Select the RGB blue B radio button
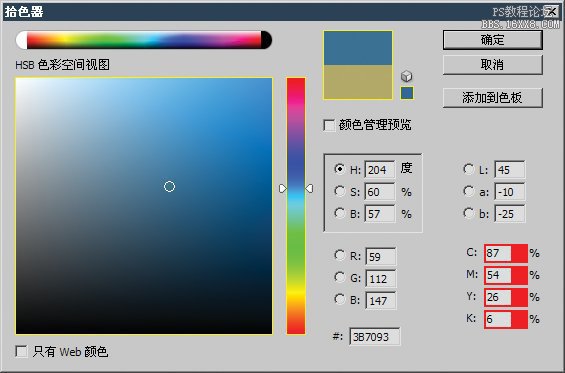This screenshot has width=565, height=373. pyautogui.click(x=339, y=299)
